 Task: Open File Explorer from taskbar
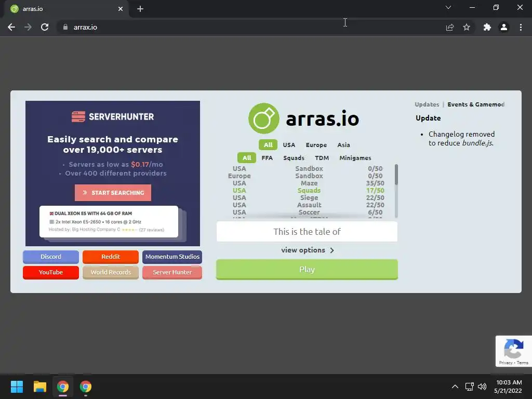tap(39, 387)
